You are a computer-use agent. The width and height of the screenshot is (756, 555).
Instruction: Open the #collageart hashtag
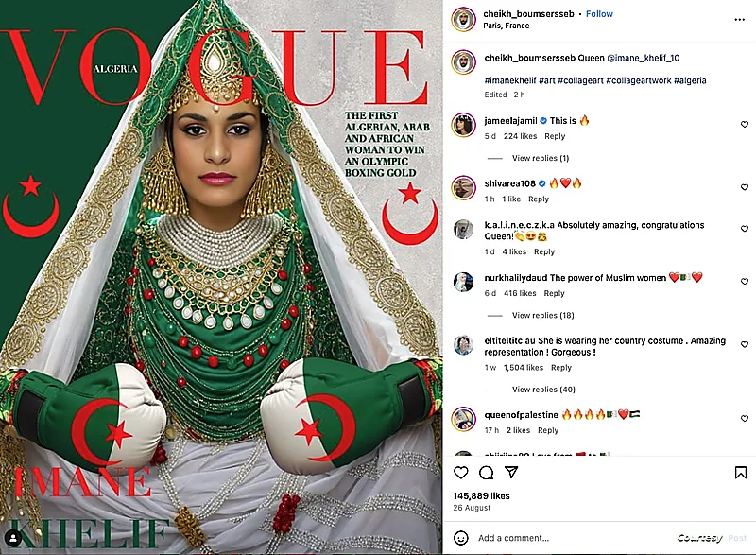580,80
